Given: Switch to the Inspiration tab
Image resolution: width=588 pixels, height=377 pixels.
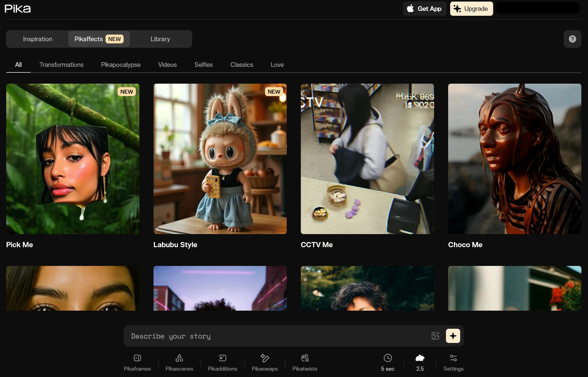Looking at the screenshot, I should [x=38, y=39].
